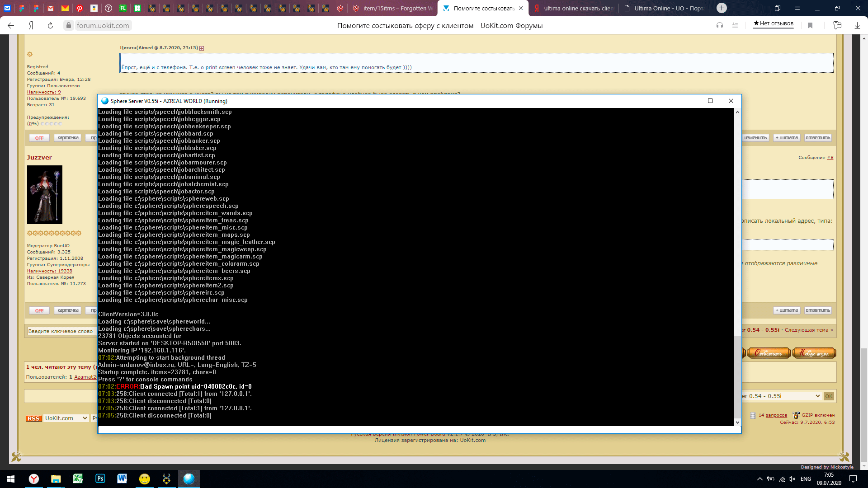
Task: Open 'Следующая тема' link
Action: tap(806, 330)
